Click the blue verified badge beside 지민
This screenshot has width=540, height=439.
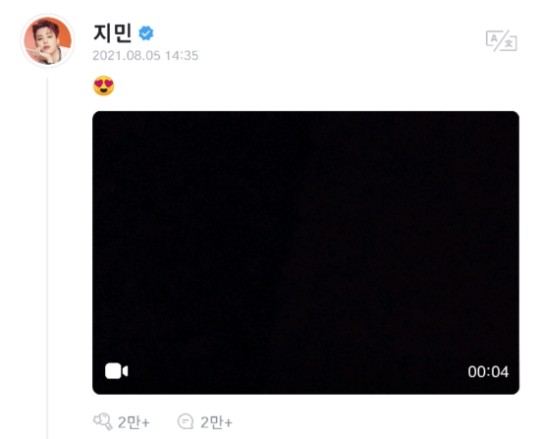click(146, 33)
